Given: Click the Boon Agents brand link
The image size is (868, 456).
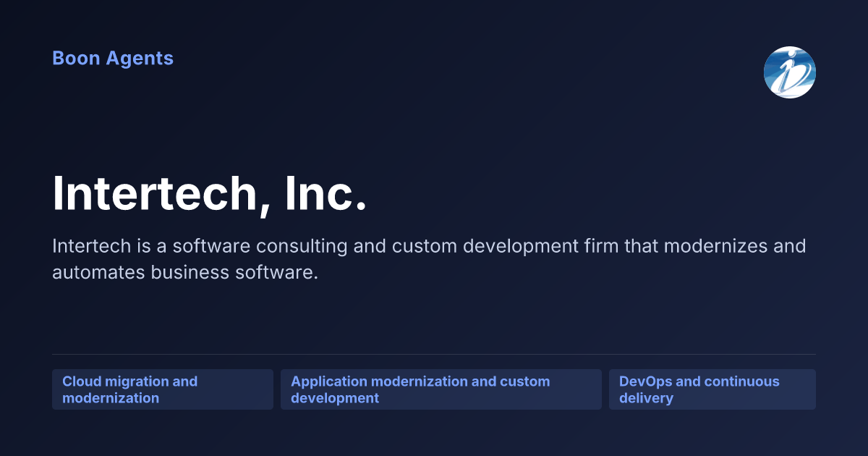Looking at the screenshot, I should click(x=113, y=59).
